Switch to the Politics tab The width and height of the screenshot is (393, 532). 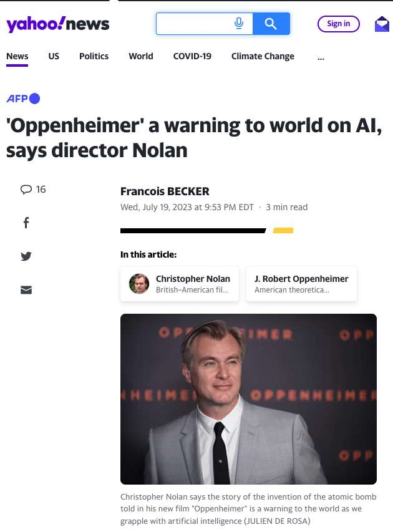point(94,56)
